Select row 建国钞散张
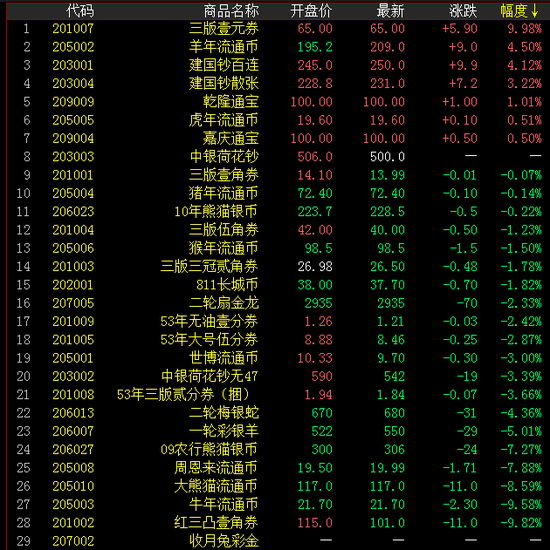The width and height of the screenshot is (550, 550). click(x=278, y=83)
